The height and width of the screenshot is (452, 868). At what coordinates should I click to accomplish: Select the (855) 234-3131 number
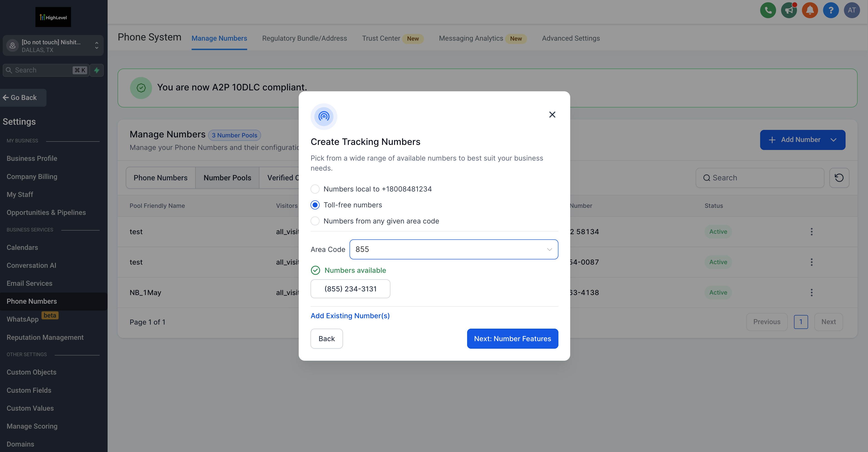click(350, 288)
